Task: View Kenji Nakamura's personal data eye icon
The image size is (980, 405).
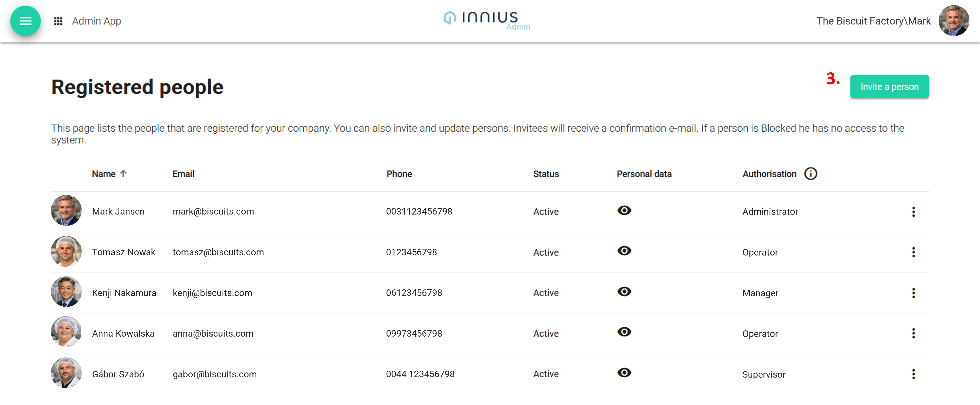Action: click(x=624, y=292)
